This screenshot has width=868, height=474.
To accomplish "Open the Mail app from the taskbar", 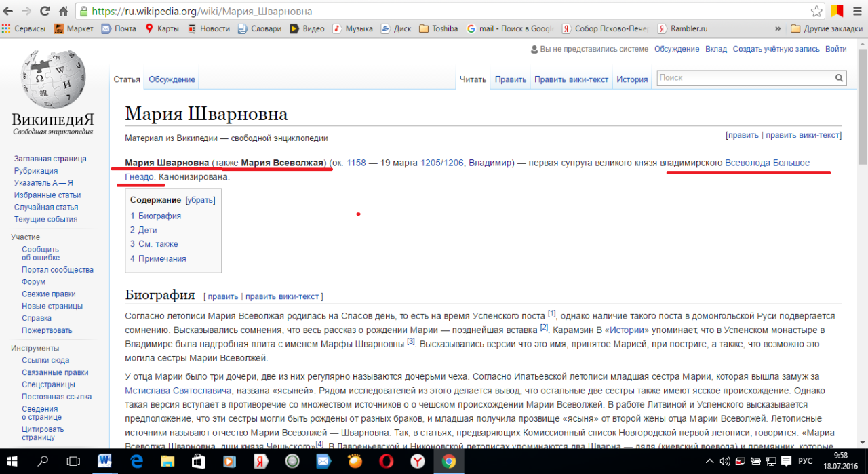I will pos(323,461).
